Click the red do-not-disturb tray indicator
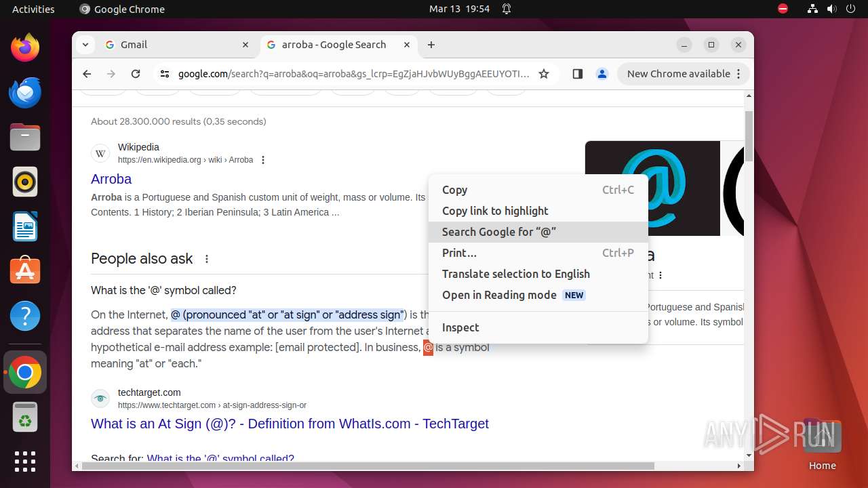This screenshot has width=868, height=488. pos(783,9)
